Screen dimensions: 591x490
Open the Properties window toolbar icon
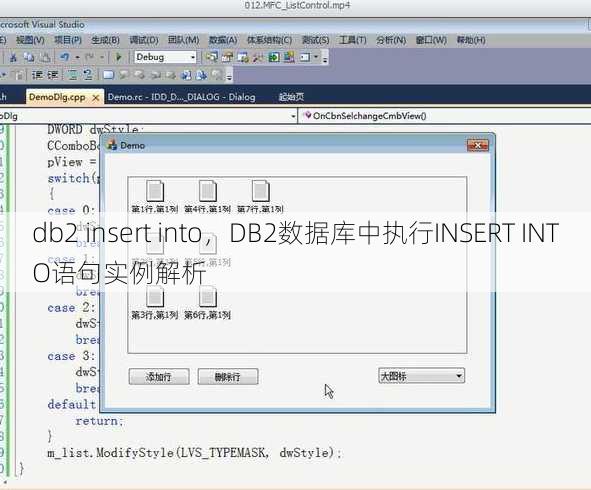pyautogui.click(x=227, y=57)
